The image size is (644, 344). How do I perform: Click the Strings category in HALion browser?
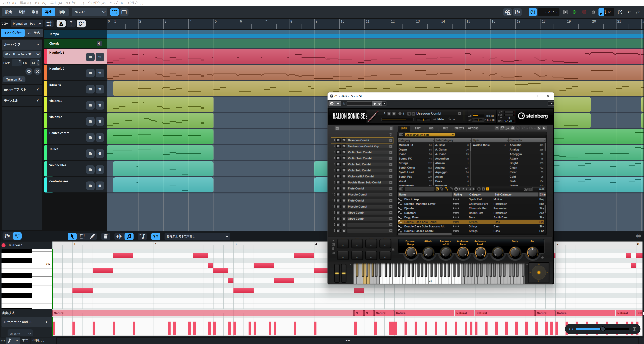tap(415, 163)
